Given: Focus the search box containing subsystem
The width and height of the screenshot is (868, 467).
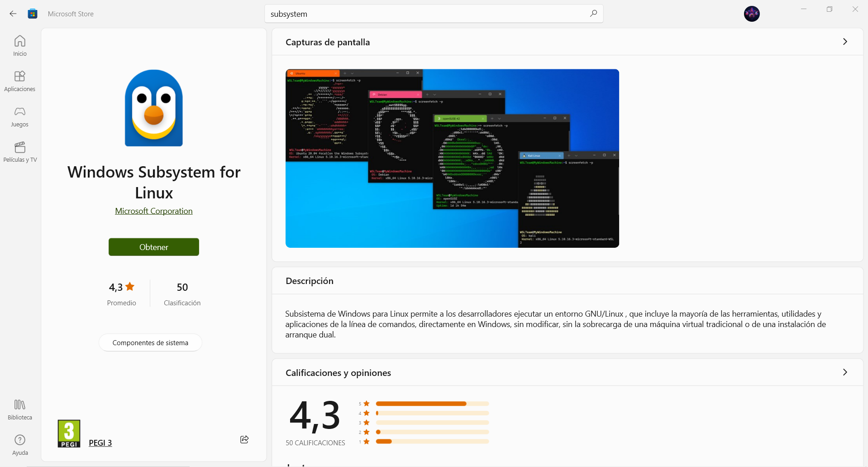Looking at the screenshot, I should pos(434,14).
